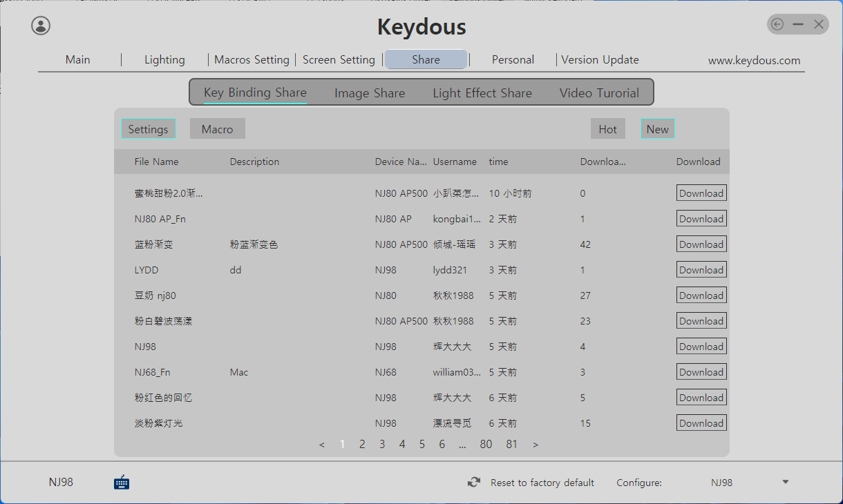This screenshot has width=843, height=504.
Task: Download the NJ68_Fn file
Action: coord(701,372)
